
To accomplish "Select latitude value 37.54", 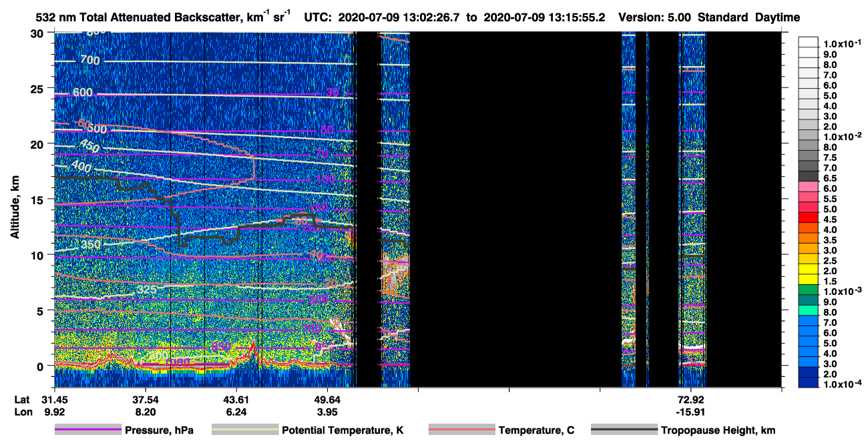I will (x=146, y=400).
